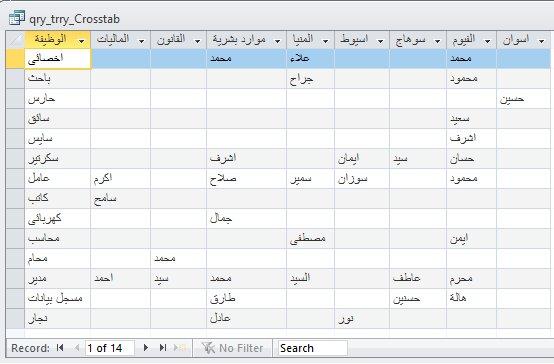
Task: Click the سمير cell in عامل row
Action: (x=310, y=178)
